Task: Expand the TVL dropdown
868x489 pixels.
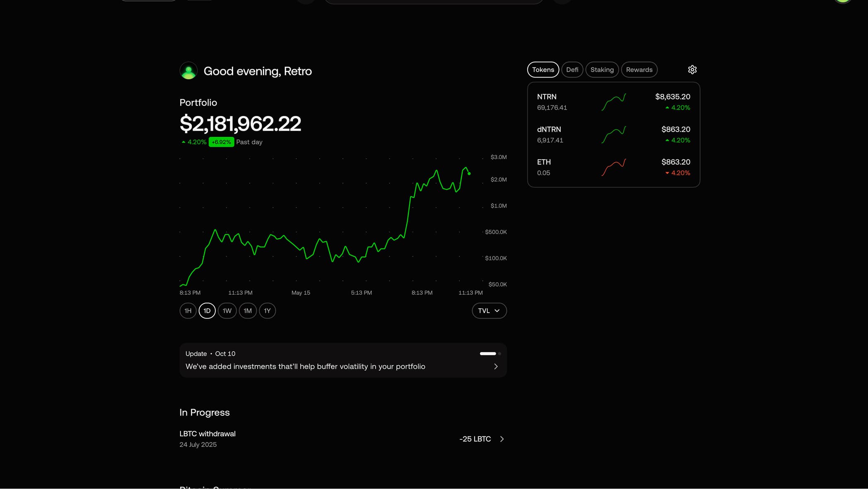Action: click(489, 311)
